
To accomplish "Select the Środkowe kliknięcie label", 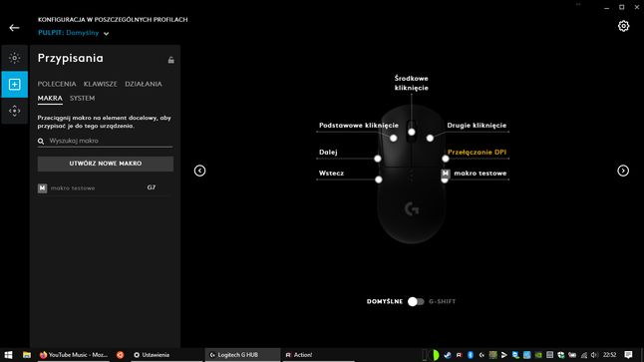I will [412, 83].
